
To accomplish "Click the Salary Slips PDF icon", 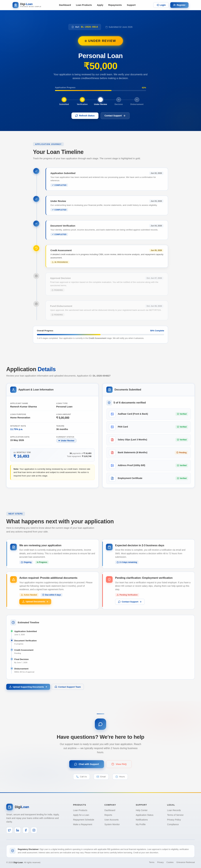I will [x=112, y=440].
